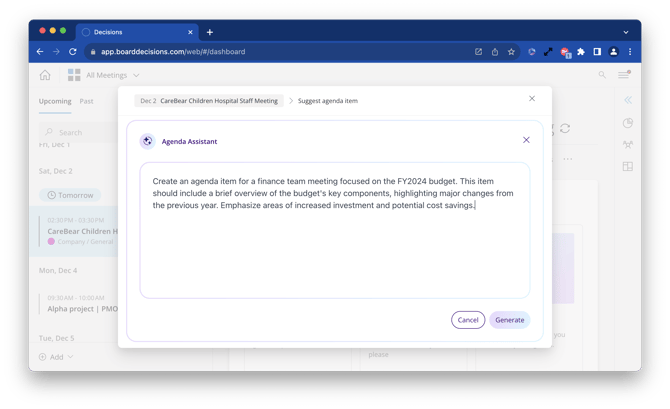The image size is (670, 409).
Task: Switch to the Past tab
Action: coord(86,101)
